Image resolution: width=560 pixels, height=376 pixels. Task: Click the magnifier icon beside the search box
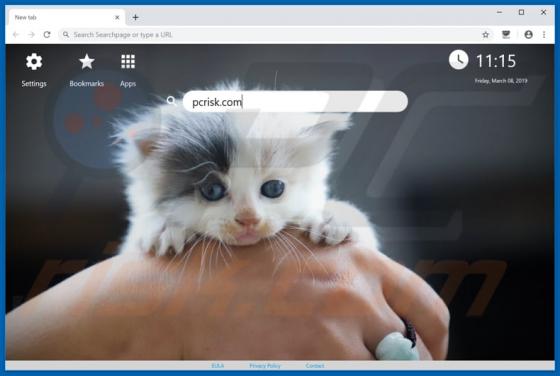coord(171,101)
